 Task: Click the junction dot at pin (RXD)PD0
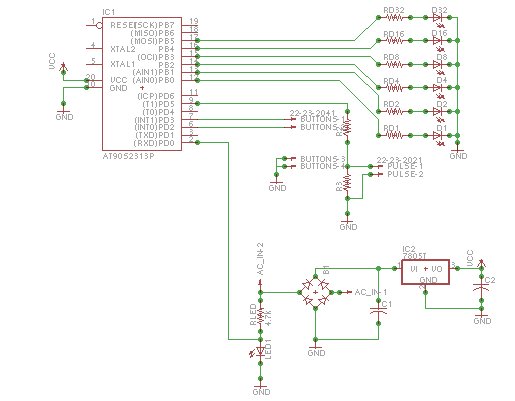[x=197, y=143]
